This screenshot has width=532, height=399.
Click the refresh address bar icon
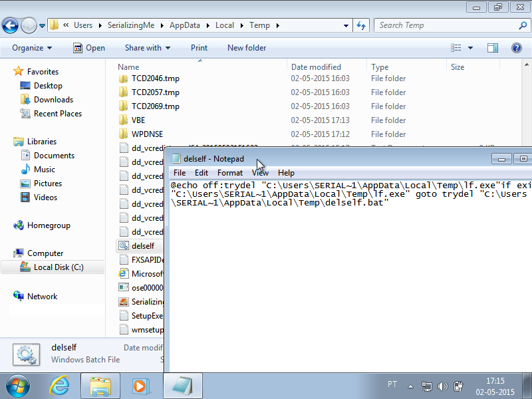coord(361,25)
